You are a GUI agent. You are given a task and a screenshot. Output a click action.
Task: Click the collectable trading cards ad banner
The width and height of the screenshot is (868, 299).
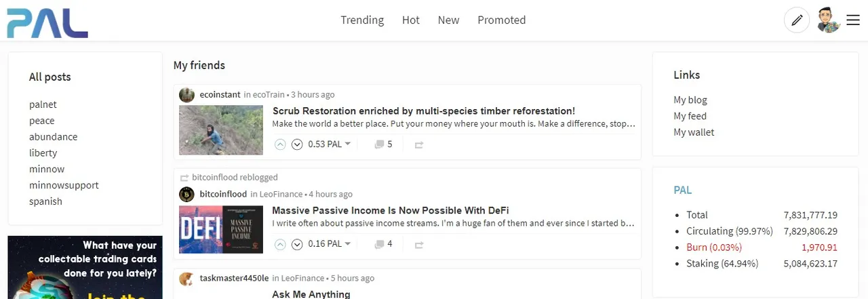[x=85, y=267]
